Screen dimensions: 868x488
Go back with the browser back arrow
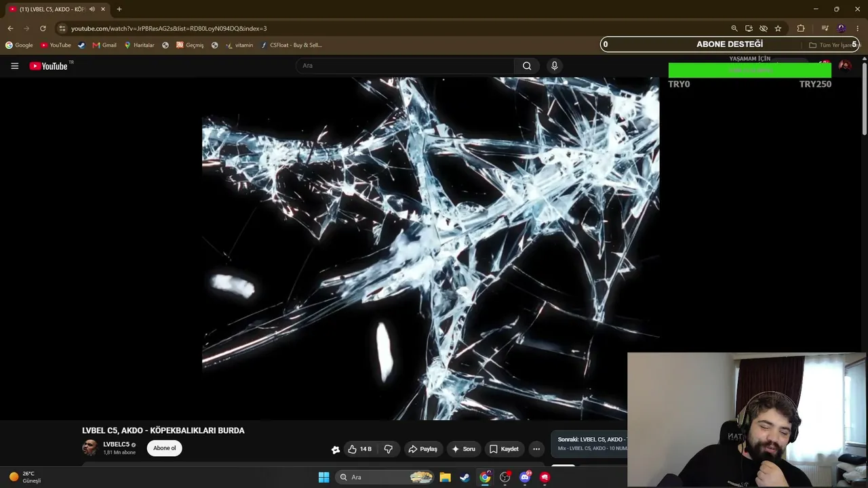[x=10, y=28]
